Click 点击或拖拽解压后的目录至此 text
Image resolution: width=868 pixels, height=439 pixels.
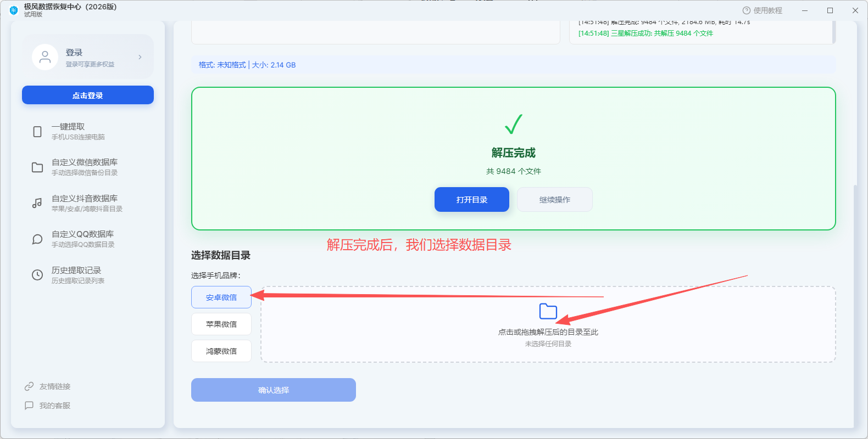[548, 332]
